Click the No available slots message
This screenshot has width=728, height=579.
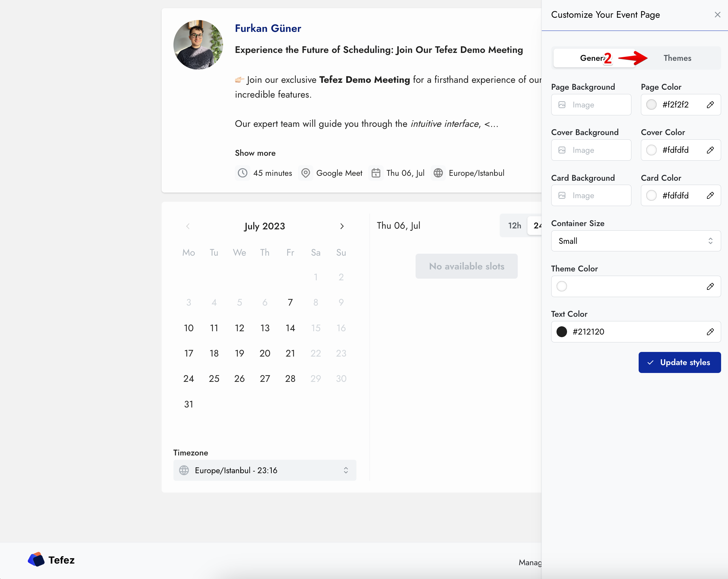(466, 266)
